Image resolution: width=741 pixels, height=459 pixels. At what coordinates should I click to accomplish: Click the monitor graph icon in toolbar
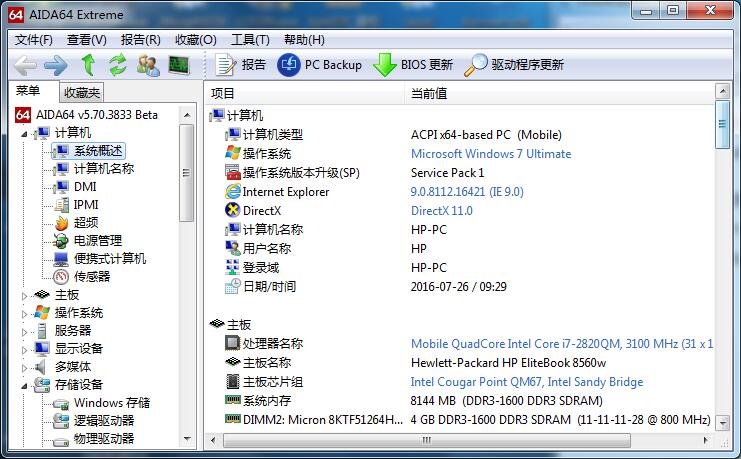(179, 65)
